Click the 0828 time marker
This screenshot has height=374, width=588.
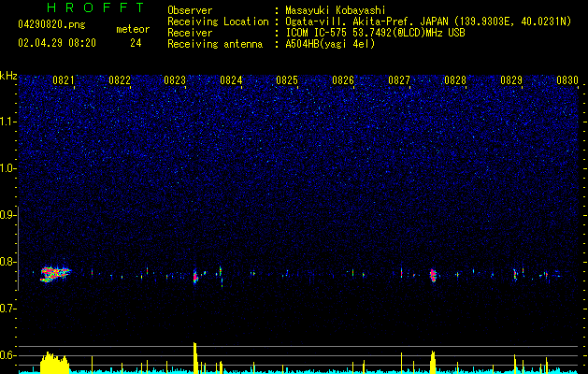click(455, 80)
